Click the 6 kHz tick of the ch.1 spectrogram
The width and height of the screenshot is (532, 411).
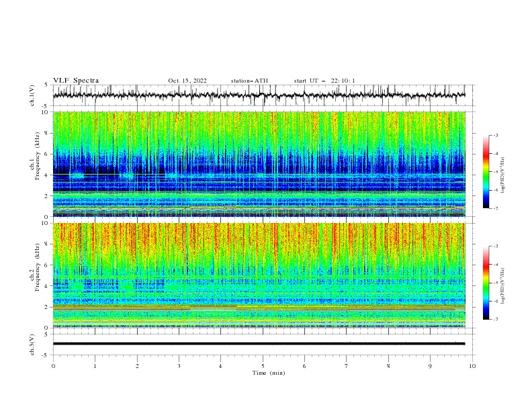(47, 154)
